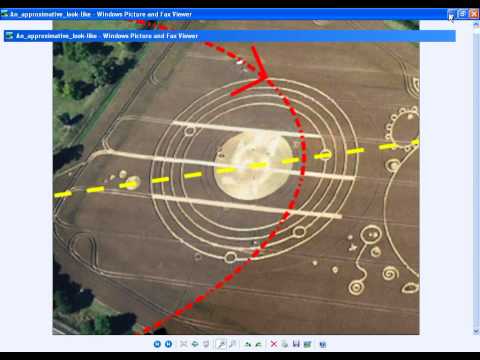Save a copy of the picture
Screen dimensions: 480x360
point(296,344)
